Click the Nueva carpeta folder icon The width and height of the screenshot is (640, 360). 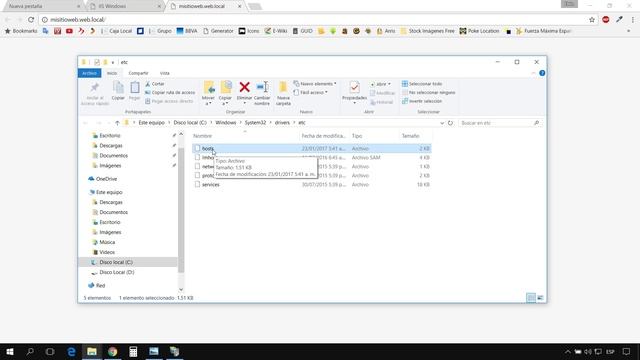[x=283, y=87]
